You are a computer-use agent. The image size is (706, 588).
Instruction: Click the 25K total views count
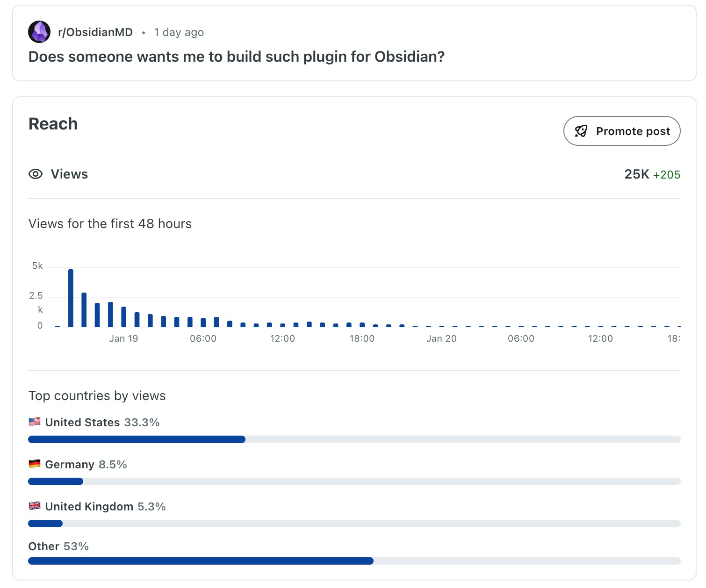coord(636,174)
